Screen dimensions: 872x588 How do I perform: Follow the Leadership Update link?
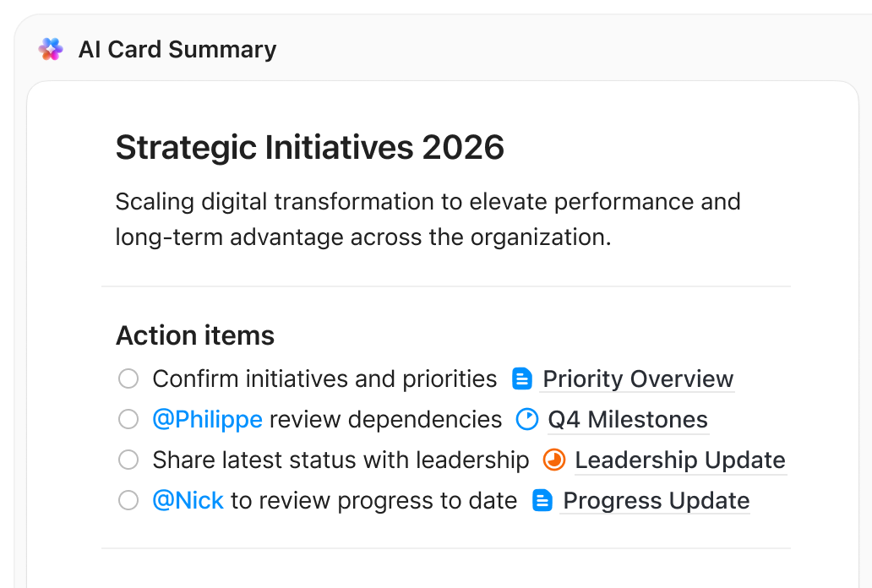click(x=679, y=460)
